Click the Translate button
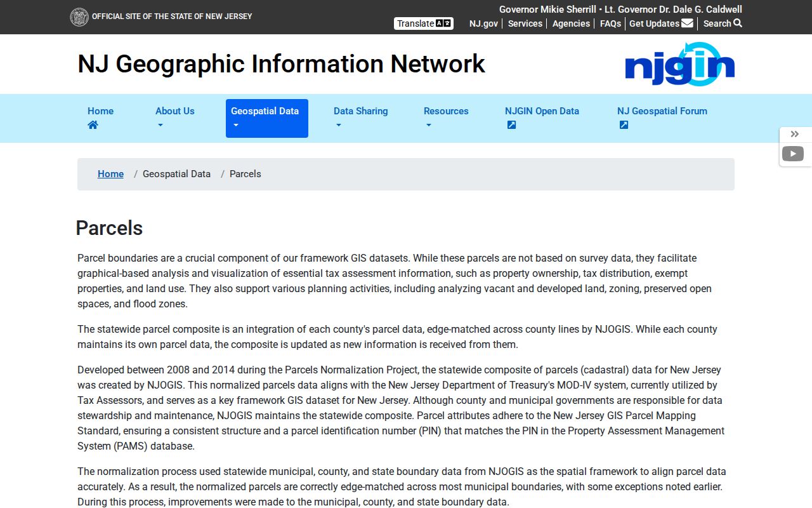This screenshot has width=812, height=508. pos(424,23)
